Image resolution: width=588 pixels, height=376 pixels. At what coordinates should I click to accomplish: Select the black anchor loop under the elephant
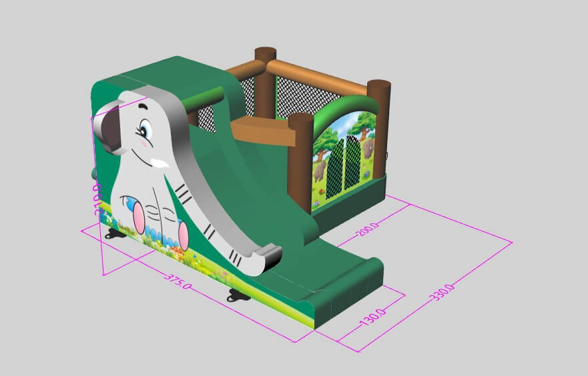click(113, 233)
